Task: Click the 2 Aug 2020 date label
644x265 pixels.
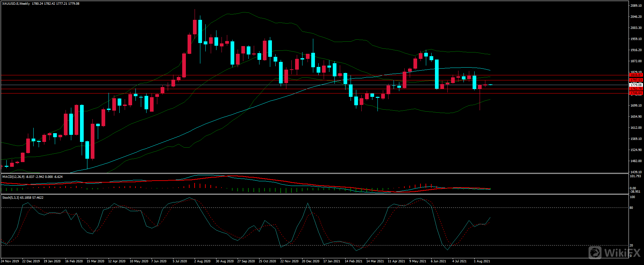Action: pos(202,261)
